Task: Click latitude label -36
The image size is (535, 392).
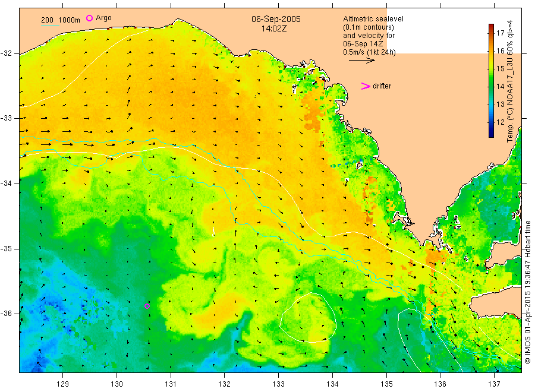Action: click(x=7, y=313)
